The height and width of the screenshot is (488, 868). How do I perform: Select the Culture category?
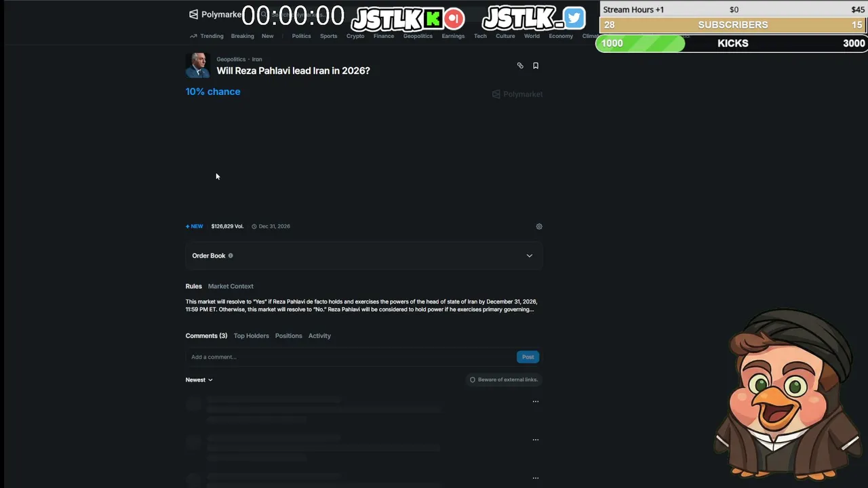[x=505, y=36]
